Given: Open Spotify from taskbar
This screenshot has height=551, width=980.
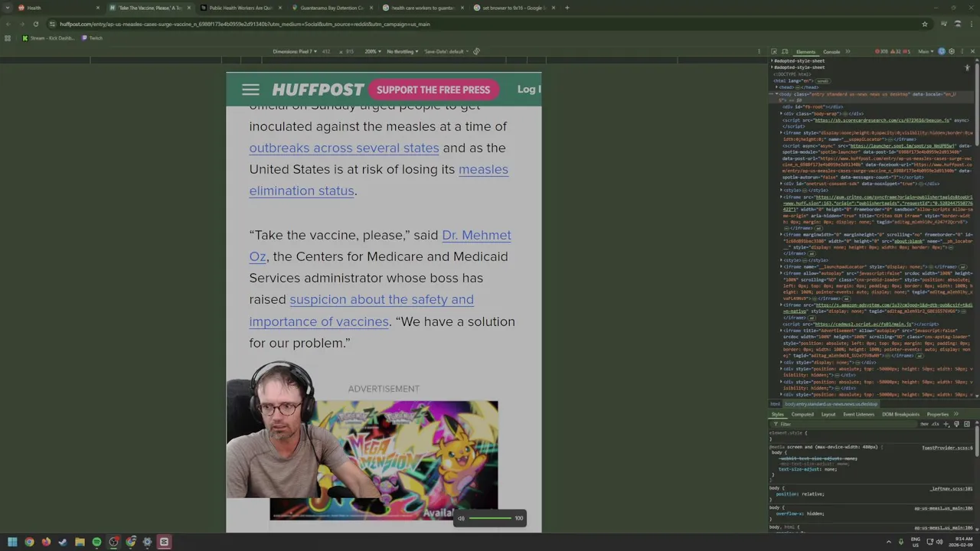Looking at the screenshot, I should point(96,542).
